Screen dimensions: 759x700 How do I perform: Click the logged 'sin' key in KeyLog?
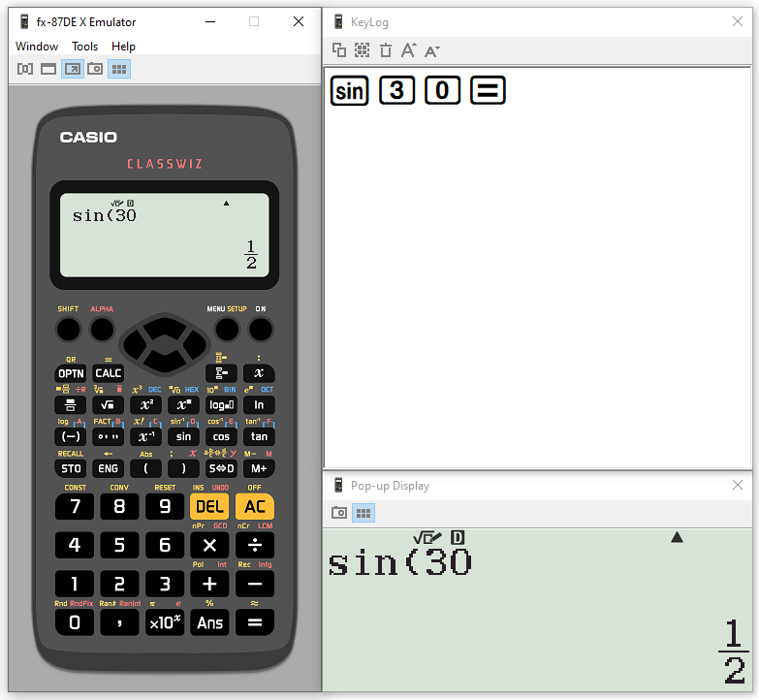point(350,91)
